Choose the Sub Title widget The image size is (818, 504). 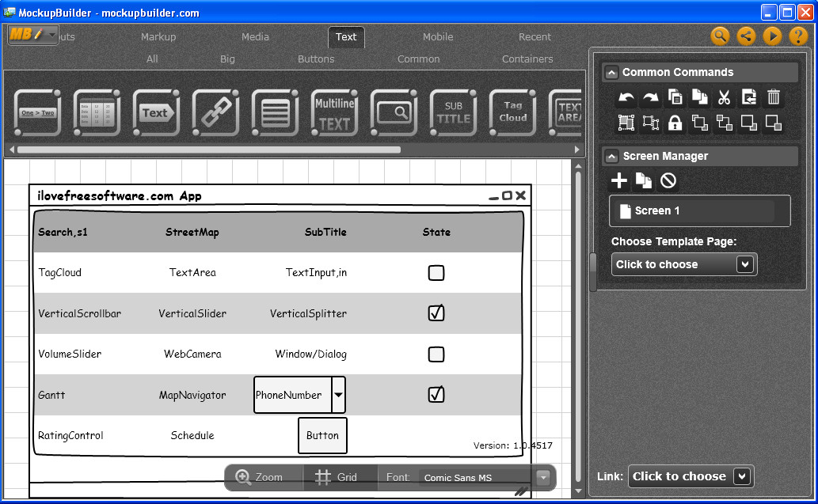pos(453,112)
